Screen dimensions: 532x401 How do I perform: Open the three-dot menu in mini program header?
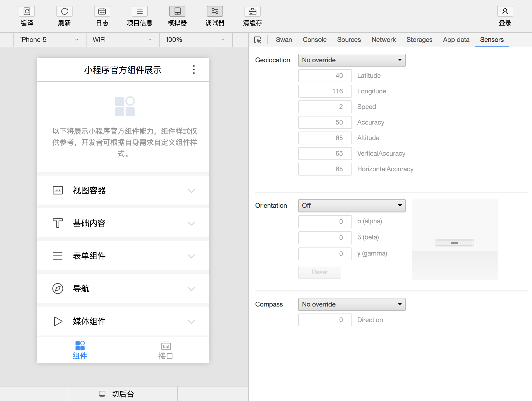(x=194, y=70)
